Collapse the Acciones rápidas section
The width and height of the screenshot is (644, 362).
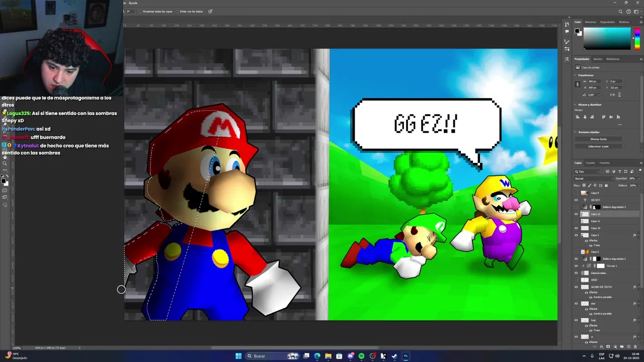(575, 132)
